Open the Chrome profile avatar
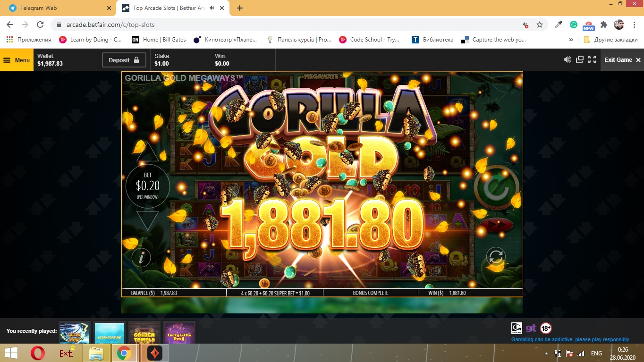Viewport: 644px width, 362px height. point(619,25)
